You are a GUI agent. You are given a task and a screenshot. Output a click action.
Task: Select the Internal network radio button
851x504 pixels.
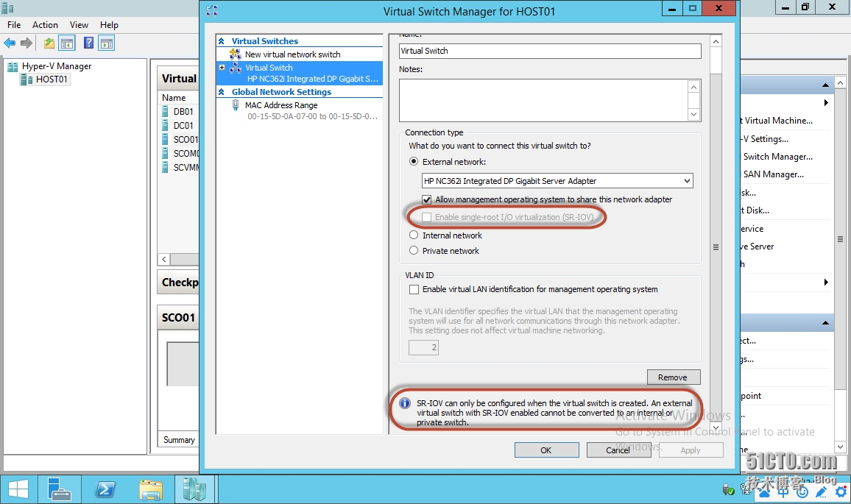pyautogui.click(x=414, y=235)
